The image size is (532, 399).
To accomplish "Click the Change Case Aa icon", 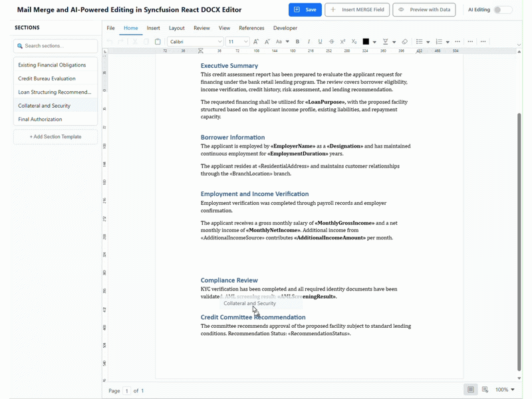I will [x=279, y=42].
